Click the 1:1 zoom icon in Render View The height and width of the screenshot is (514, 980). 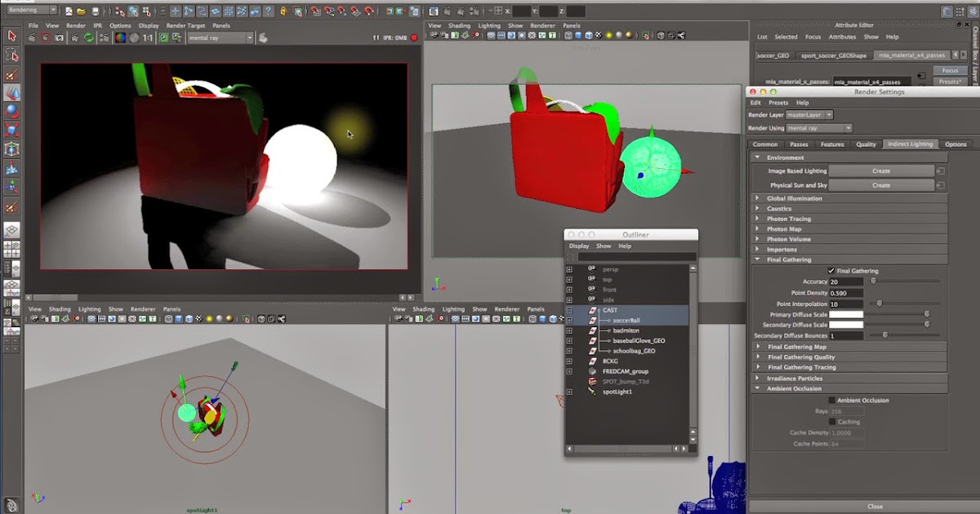pyautogui.click(x=146, y=37)
